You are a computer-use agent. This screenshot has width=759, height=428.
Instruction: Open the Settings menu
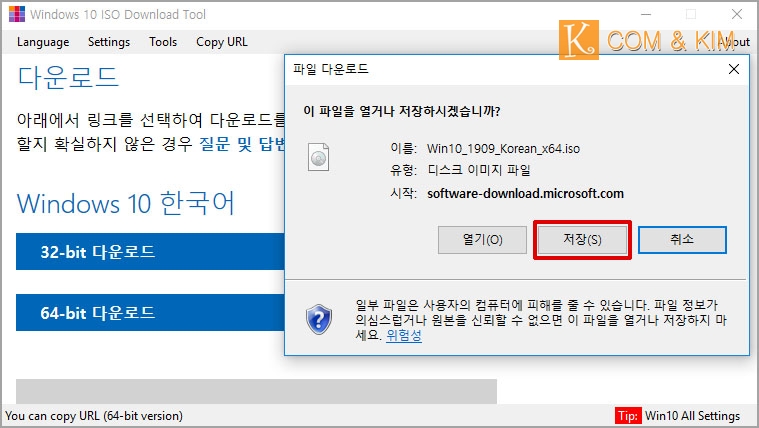pyautogui.click(x=109, y=42)
